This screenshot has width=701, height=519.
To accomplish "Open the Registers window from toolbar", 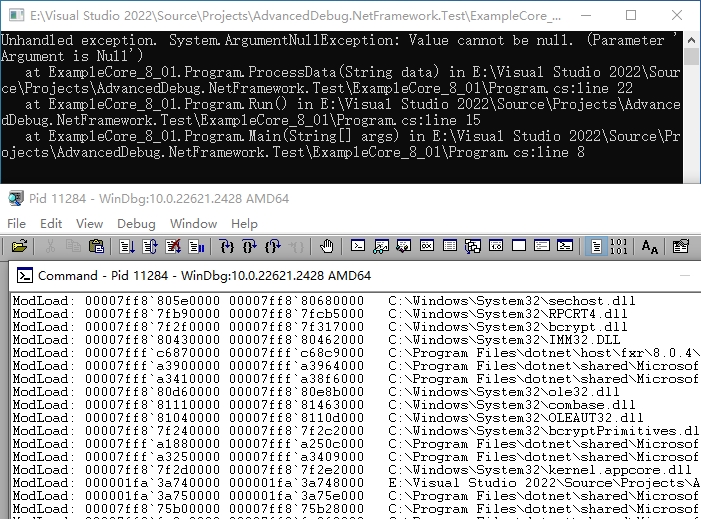I will (427, 246).
